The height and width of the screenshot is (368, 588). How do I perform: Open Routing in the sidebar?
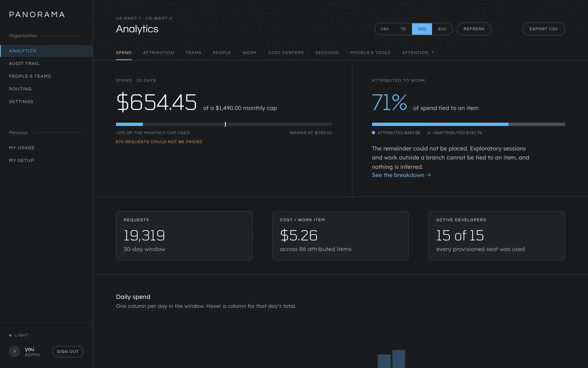pos(46,89)
